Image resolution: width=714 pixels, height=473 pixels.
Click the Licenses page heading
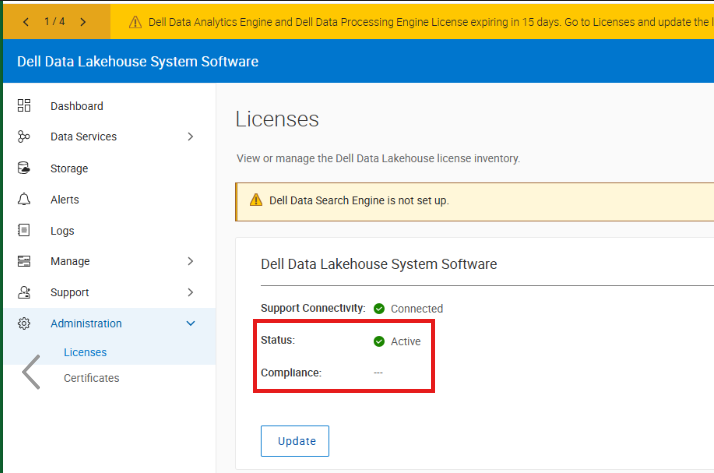tap(277, 119)
